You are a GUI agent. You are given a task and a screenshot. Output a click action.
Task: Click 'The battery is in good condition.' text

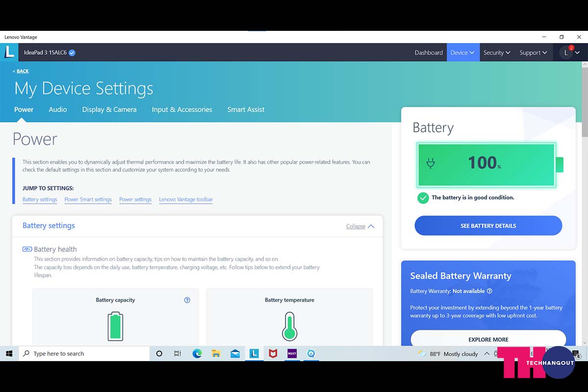pos(473,198)
